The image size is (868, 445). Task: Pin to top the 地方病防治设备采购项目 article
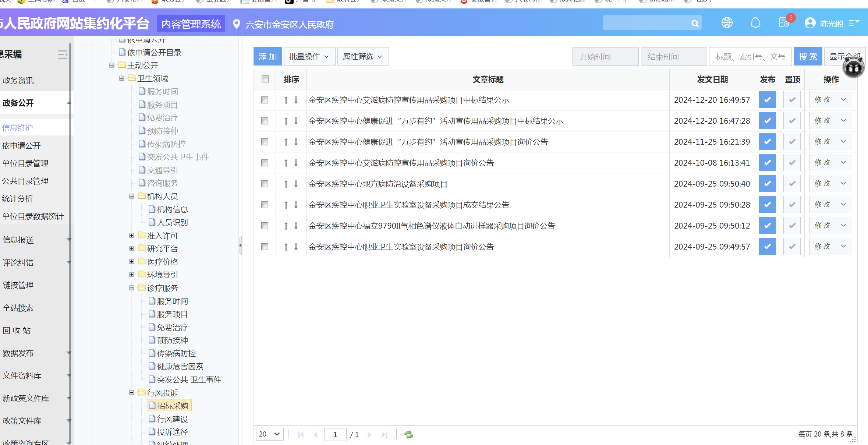pos(792,184)
